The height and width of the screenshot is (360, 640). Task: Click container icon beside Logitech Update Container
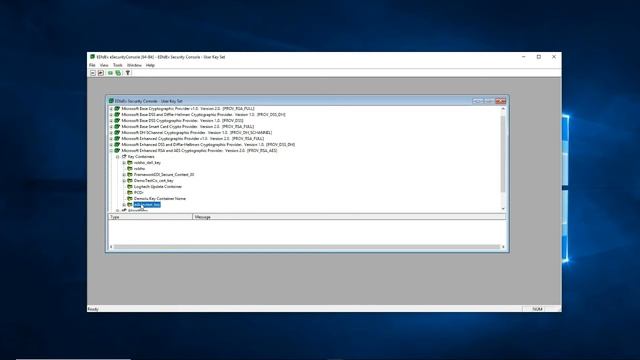click(130, 187)
